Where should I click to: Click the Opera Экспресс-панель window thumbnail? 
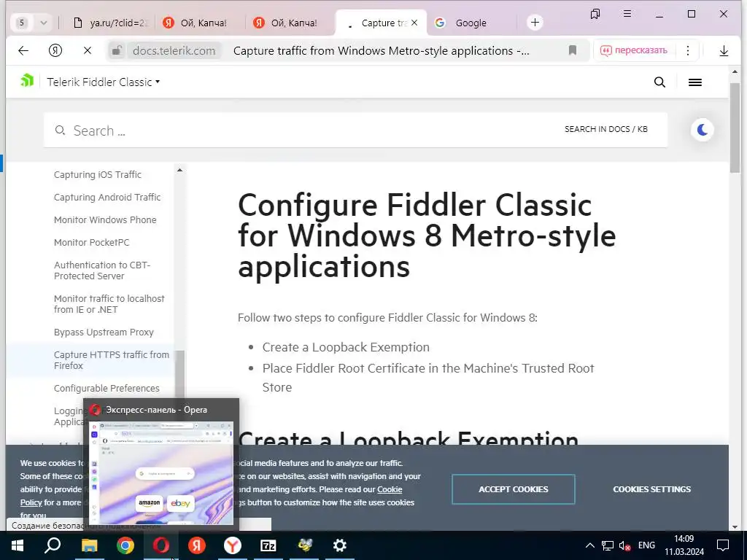[161, 472]
